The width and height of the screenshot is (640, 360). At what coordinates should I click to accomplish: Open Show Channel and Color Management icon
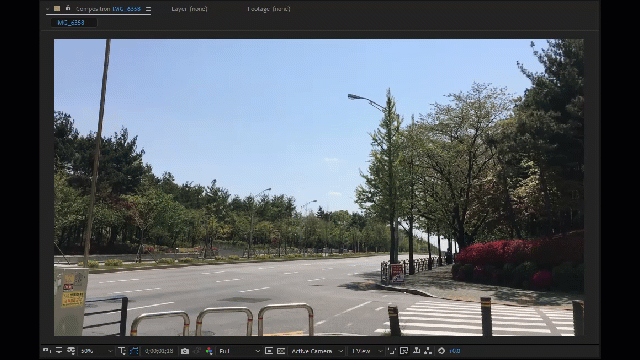(x=209, y=351)
